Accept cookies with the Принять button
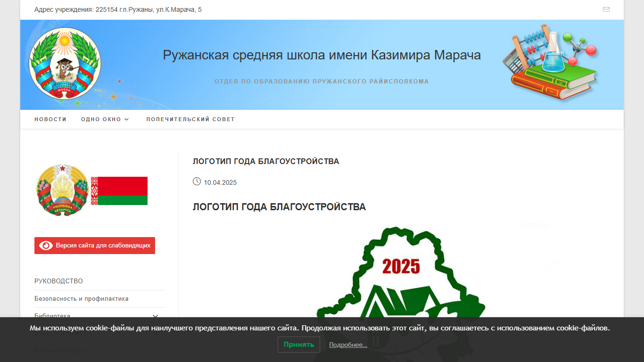Screen dimensions: 644x362 (299, 345)
